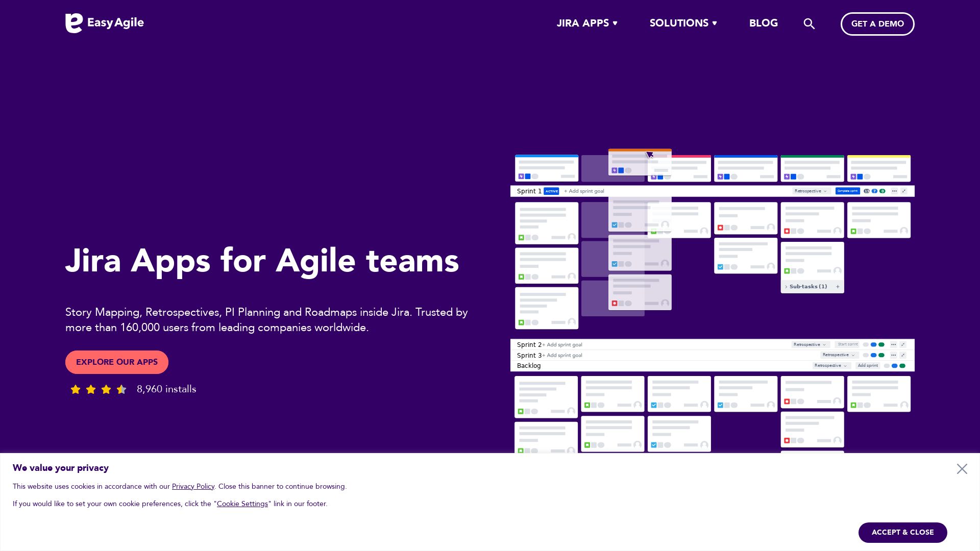Image resolution: width=980 pixels, height=551 pixels.
Task: Expand the SOLUTIONS dropdown menu
Action: pos(683,23)
